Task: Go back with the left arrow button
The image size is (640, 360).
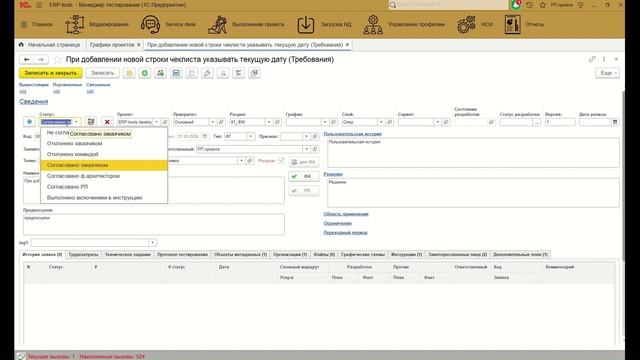Action: coord(27,60)
